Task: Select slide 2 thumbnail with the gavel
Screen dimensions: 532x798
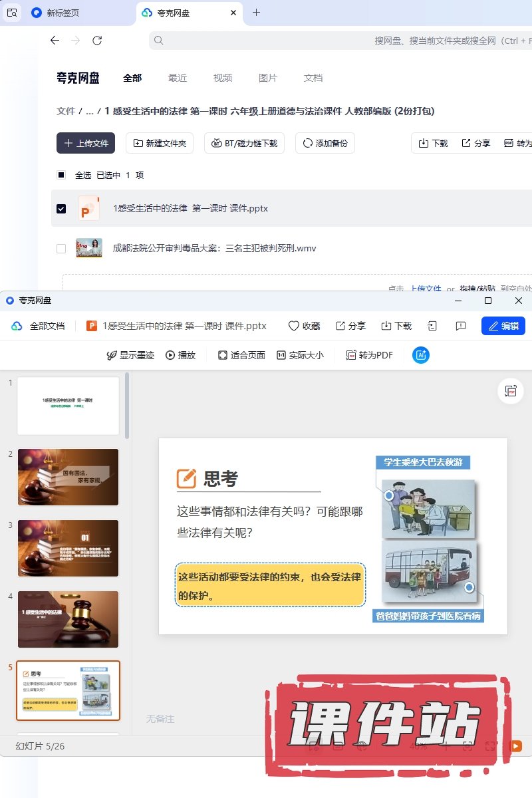Action: (x=68, y=477)
